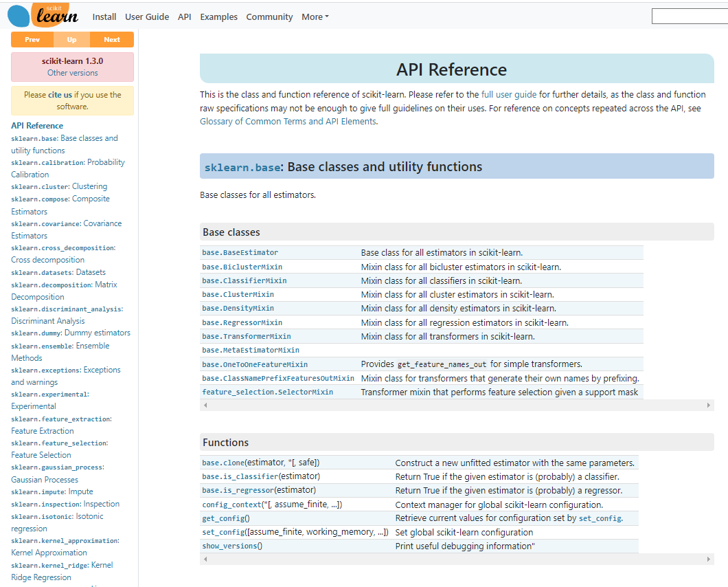The height and width of the screenshot is (587, 728).
Task: Open sklearn.exceptions sidebar entry
Action: tap(66, 376)
